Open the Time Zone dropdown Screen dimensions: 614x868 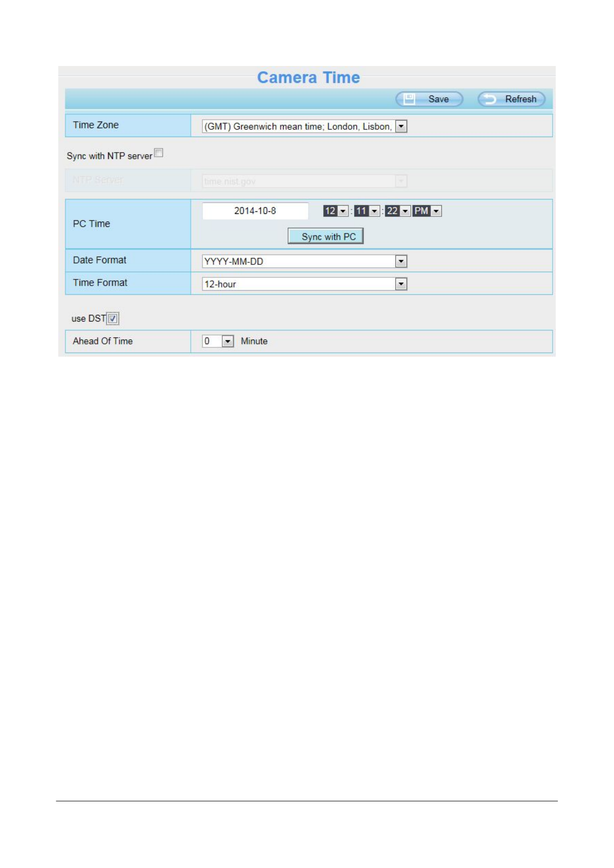pyautogui.click(x=305, y=126)
